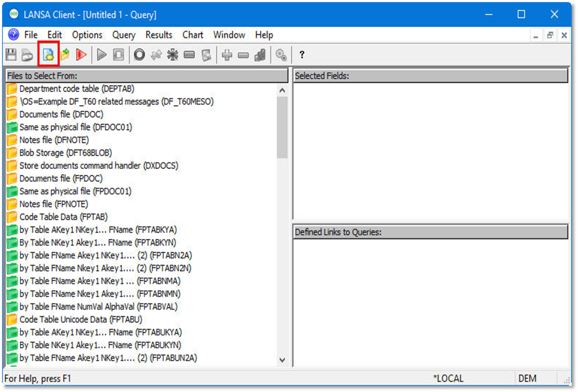578x392 pixels.
Task: Click green icon next to FPTABKYA entry
Action: pos(12,230)
